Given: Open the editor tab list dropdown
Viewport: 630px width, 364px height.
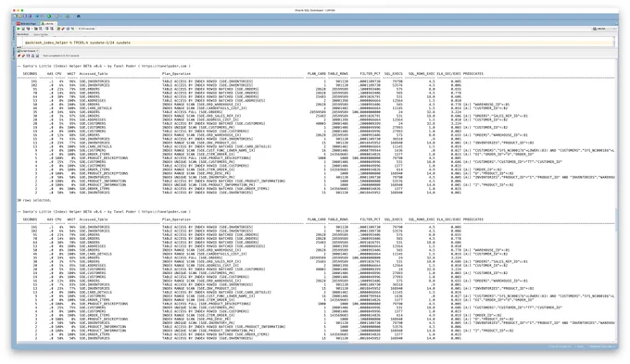Looking at the screenshot, I should point(616,24).
